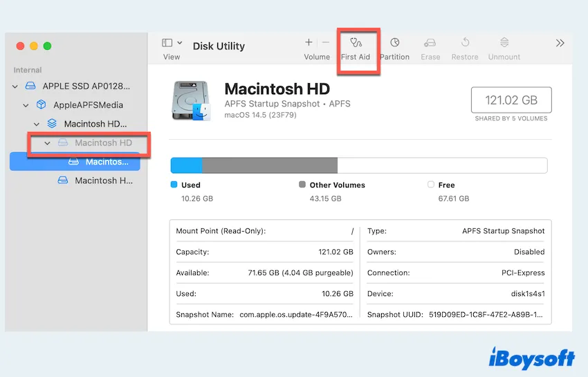Screen dimensions: 588x377
Task: Click the '43.15 GB' Other Volumes value
Action: click(326, 199)
